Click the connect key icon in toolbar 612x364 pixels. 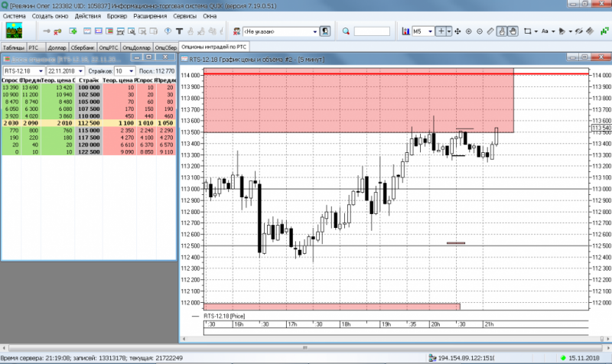point(46,31)
